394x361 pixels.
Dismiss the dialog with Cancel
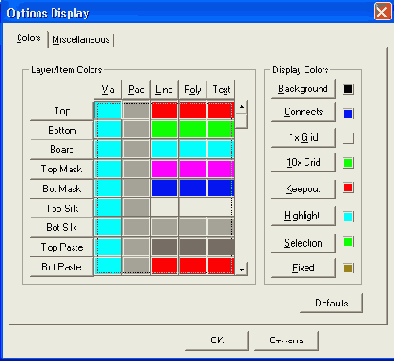point(286,340)
